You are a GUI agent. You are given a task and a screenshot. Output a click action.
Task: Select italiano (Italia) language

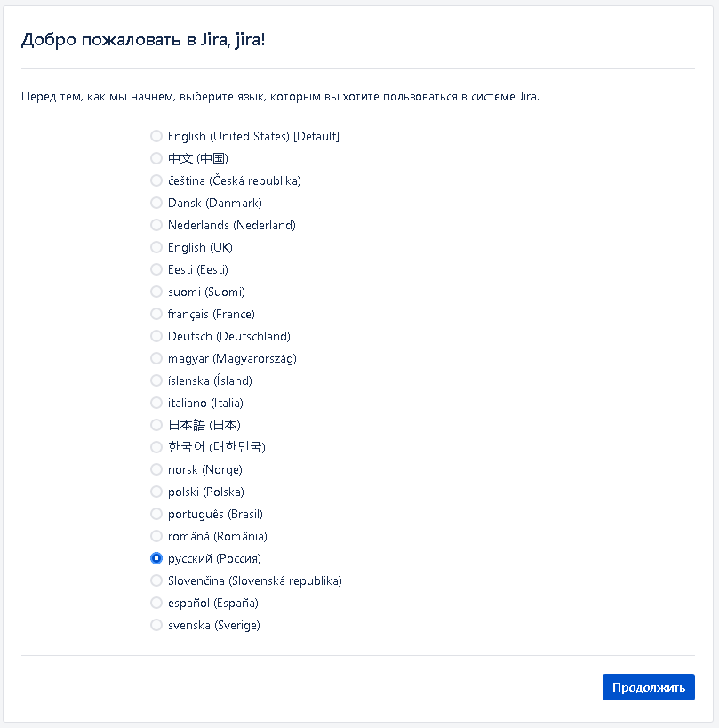156,403
